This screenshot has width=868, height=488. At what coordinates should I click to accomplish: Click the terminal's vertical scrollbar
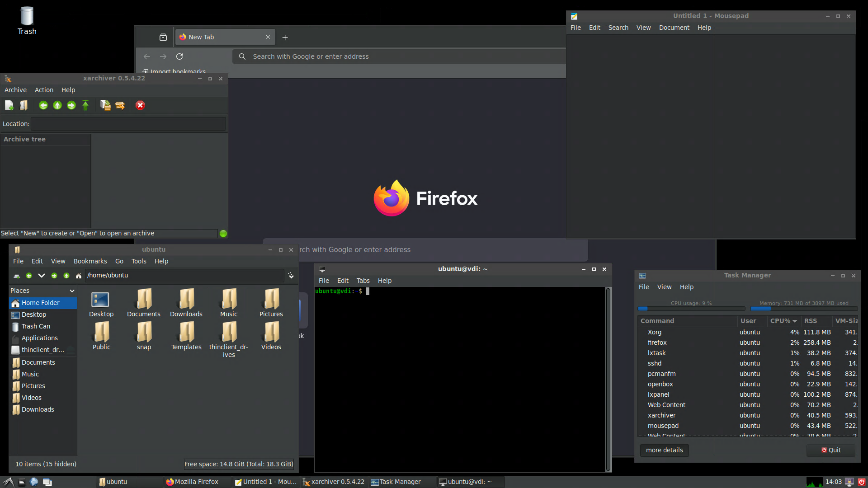point(608,380)
